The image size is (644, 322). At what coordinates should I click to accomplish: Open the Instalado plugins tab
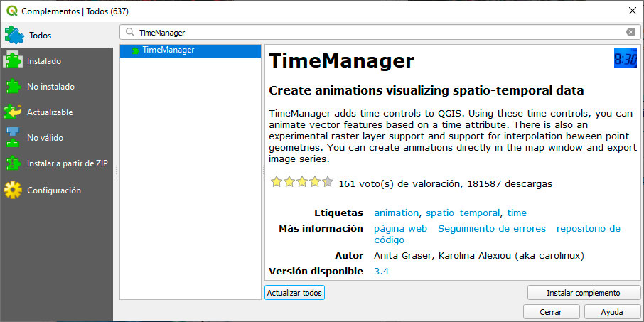[x=57, y=61]
